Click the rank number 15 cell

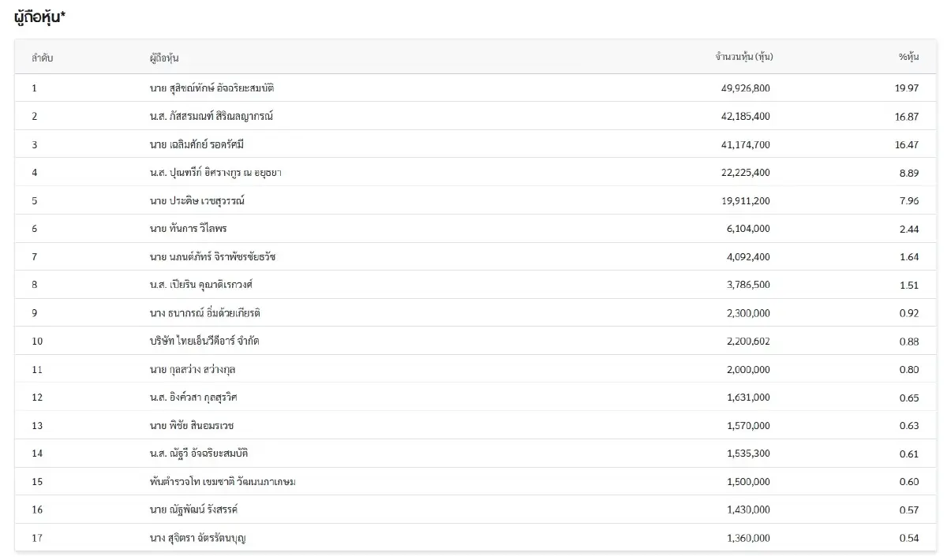(37, 482)
